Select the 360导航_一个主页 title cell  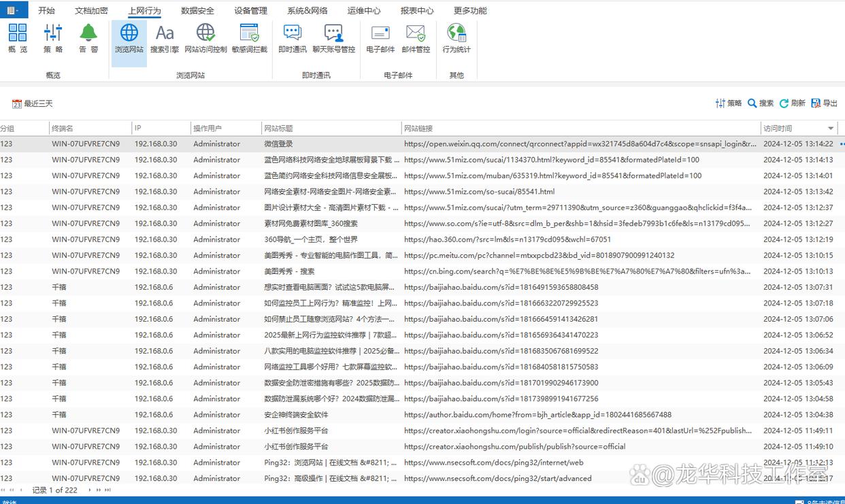coord(310,239)
